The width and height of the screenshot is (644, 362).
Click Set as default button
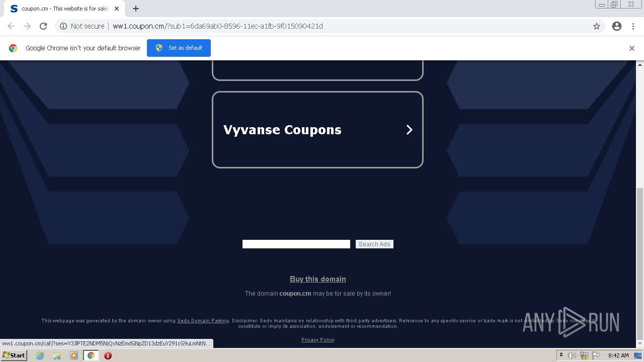click(x=179, y=48)
